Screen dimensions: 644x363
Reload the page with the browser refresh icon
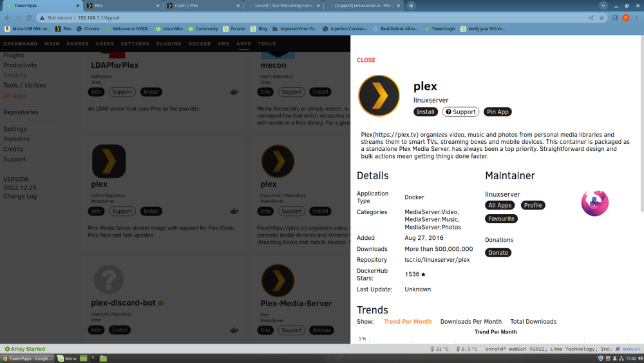29,17
